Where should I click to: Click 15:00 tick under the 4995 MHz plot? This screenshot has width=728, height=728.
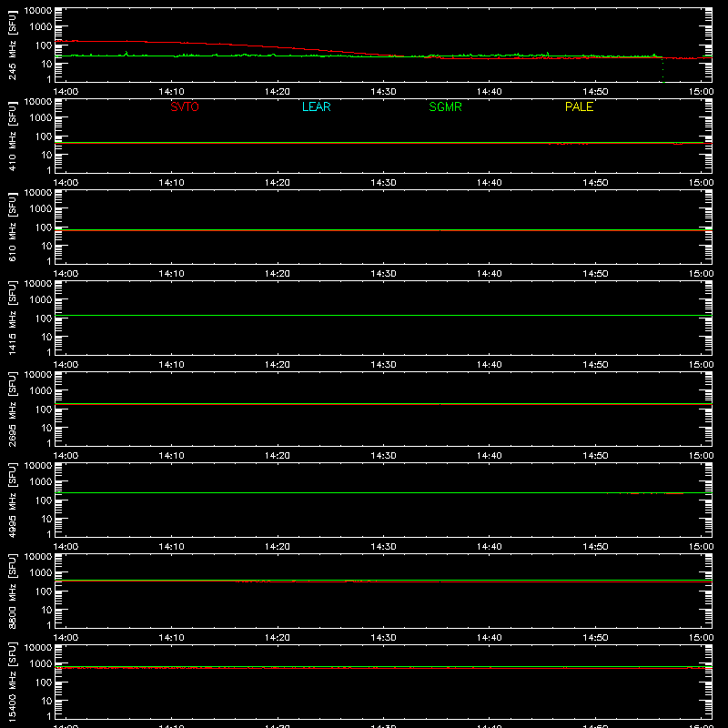point(701,547)
